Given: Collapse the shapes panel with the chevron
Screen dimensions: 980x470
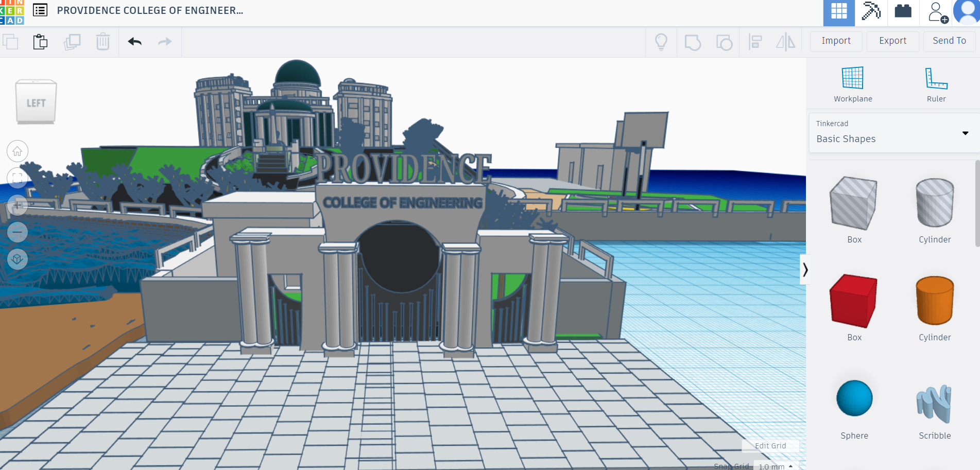Looking at the screenshot, I should 805,269.
